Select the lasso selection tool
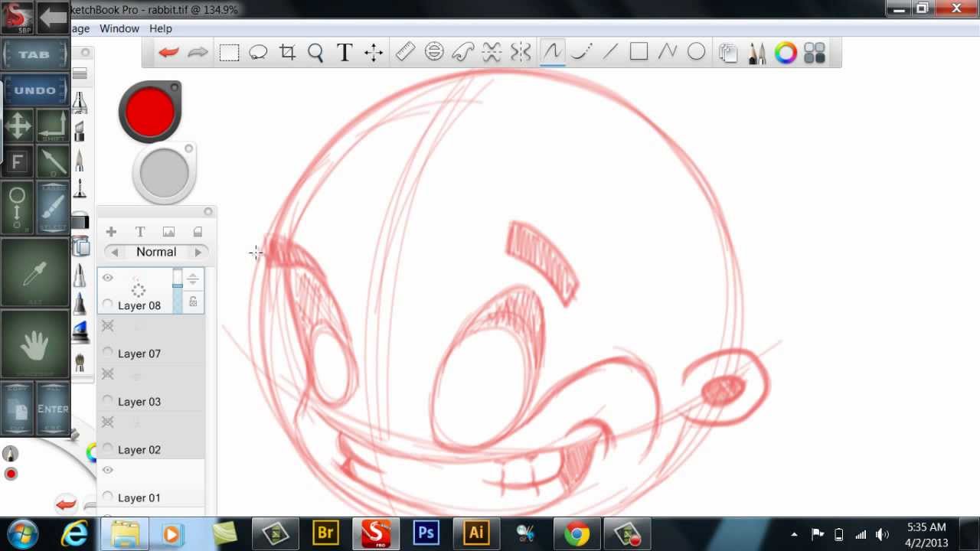980x551 pixels. click(258, 51)
